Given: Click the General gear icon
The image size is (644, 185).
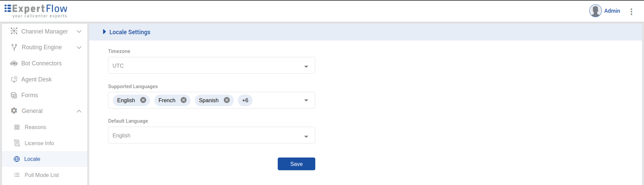Looking at the screenshot, I should click(14, 111).
